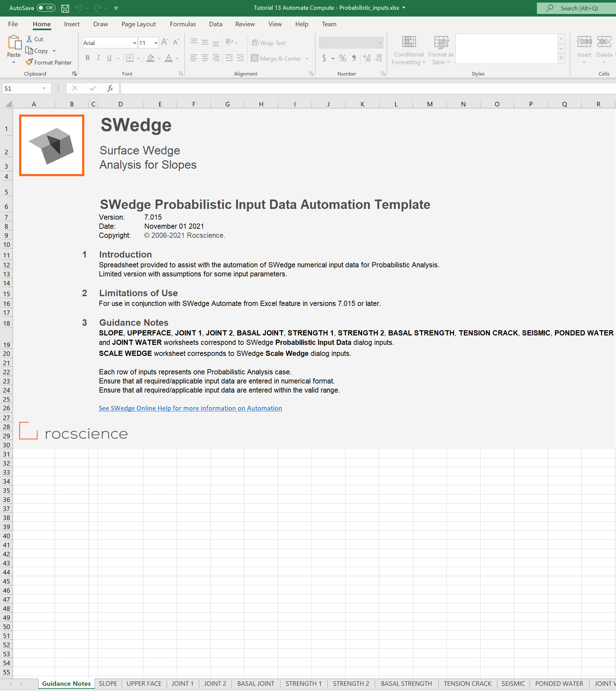Image resolution: width=616 pixels, height=691 pixels.
Task: Expand the Name Box dropdown arrow
Action: [x=44, y=89]
